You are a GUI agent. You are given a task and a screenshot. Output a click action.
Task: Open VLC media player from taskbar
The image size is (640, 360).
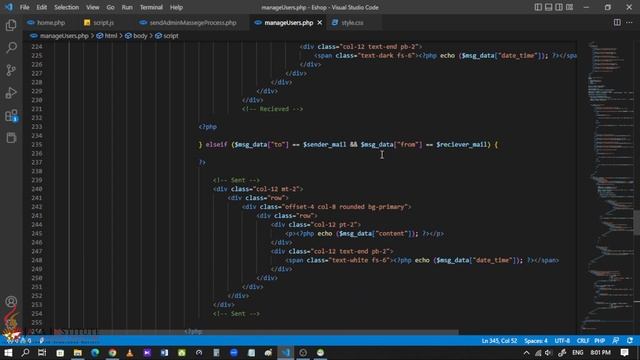(x=130, y=353)
